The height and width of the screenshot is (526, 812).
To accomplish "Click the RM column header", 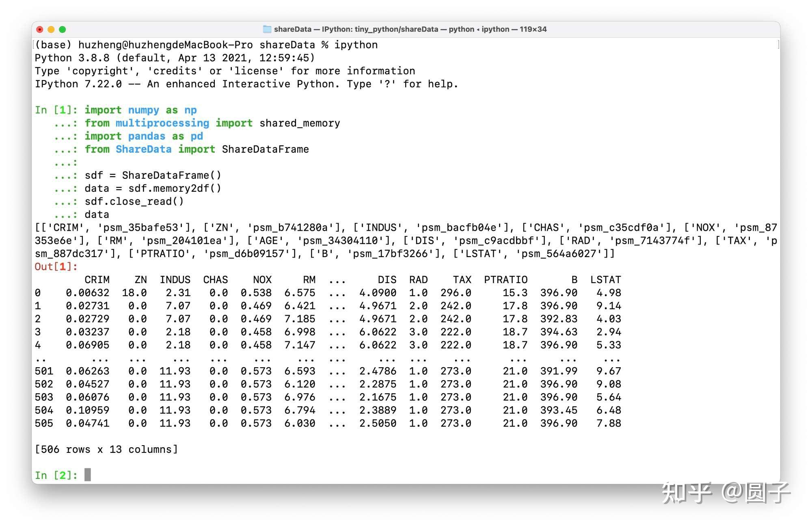I will tap(309, 280).
